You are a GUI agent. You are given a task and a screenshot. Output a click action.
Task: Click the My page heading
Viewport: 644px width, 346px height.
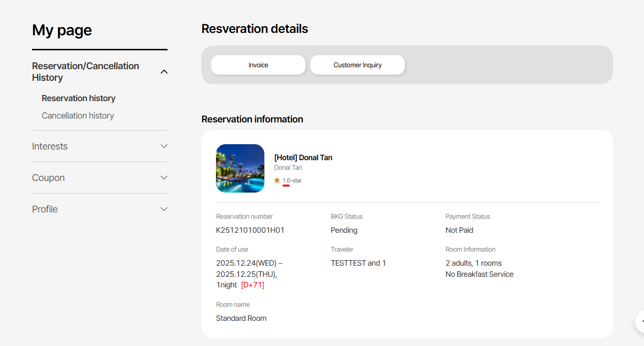click(x=62, y=30)
